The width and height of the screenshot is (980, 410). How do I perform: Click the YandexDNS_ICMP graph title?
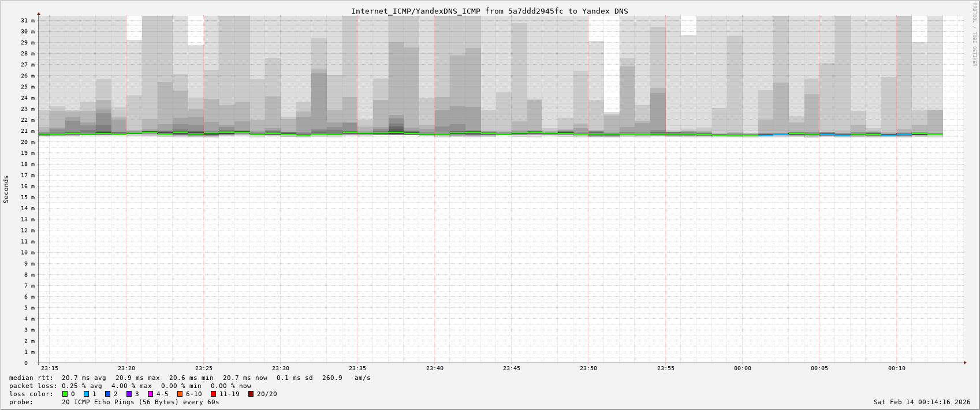click(489, 11)
